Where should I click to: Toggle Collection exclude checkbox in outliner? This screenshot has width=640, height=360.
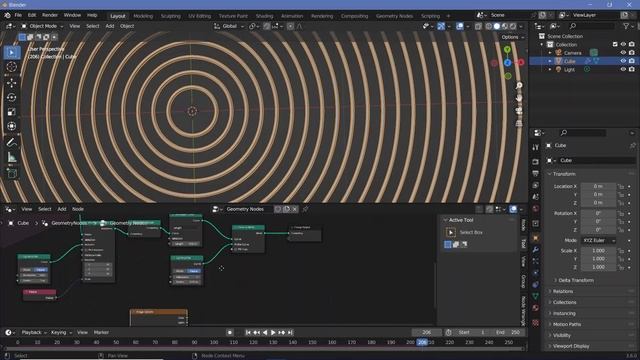(x=615, y=44)
